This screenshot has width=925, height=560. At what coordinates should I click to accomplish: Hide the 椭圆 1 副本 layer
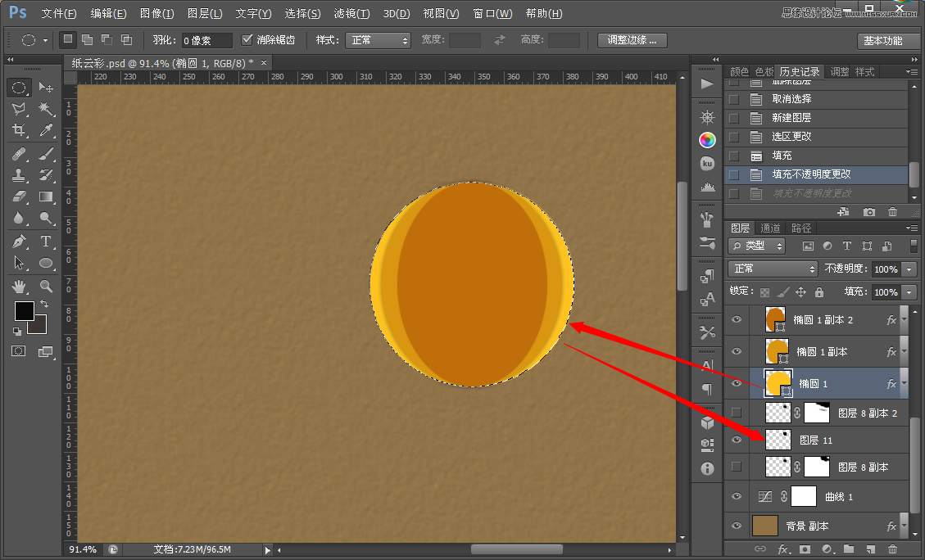[737, 351]
